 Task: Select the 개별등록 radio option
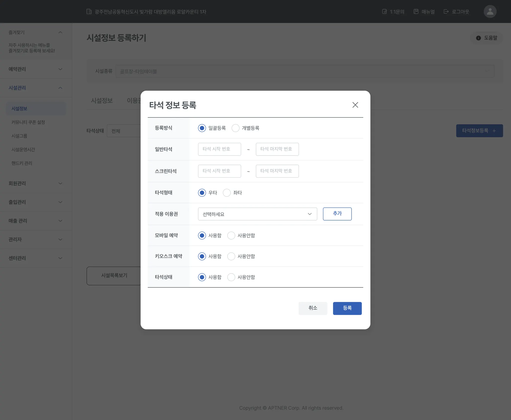[x=235, y=128]
